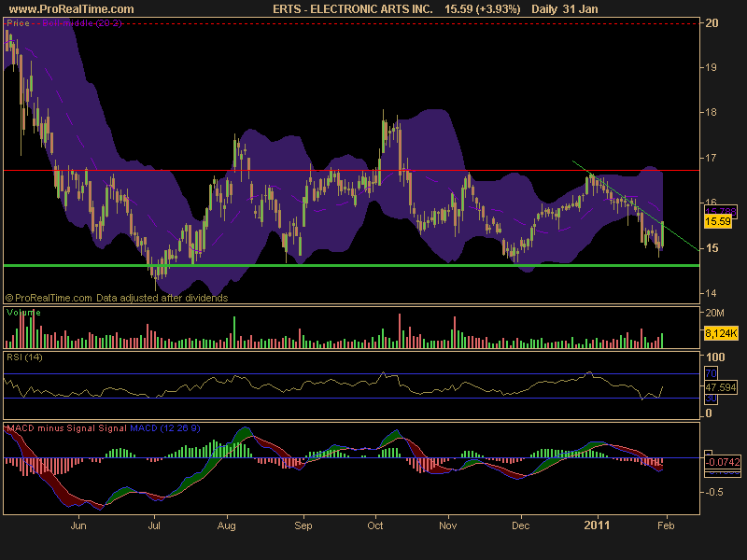Viewport: 747px width, 560px height.
Task: Click the 70 overbought level tag
Action: (x=711, y=373)
